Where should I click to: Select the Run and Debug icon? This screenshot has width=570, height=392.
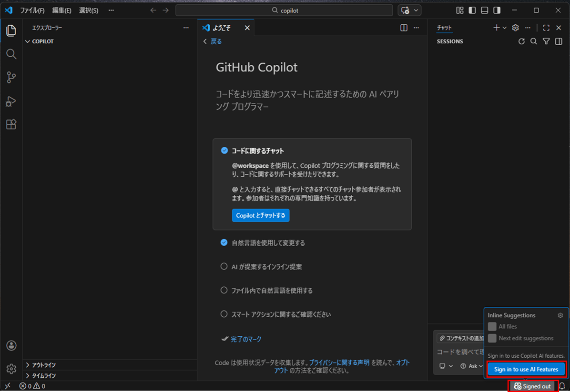coord(11,101)
